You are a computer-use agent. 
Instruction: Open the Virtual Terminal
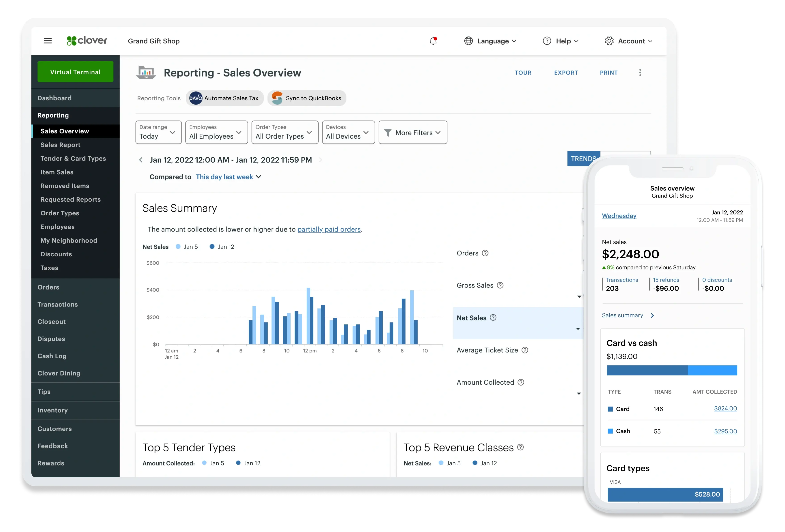click(x=75, y=72)
